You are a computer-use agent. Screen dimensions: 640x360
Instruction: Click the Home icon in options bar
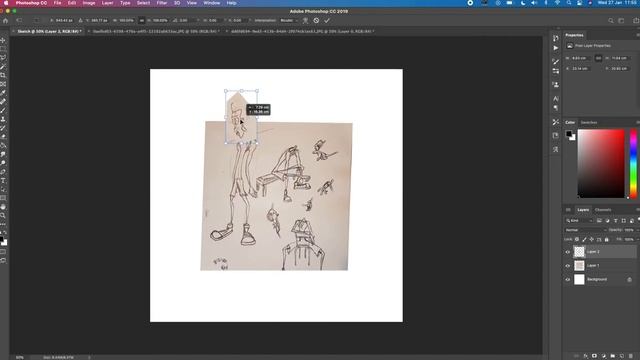6,20
